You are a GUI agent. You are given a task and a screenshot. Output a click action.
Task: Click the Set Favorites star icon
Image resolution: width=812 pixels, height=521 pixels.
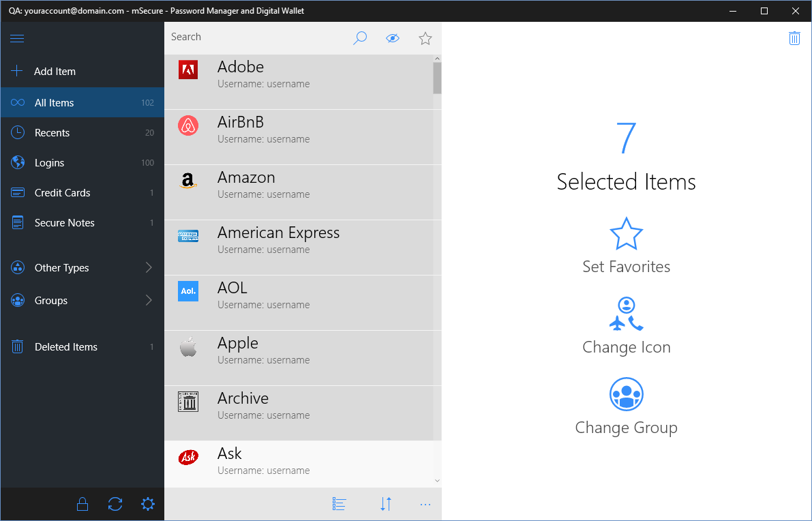(626, 234)
